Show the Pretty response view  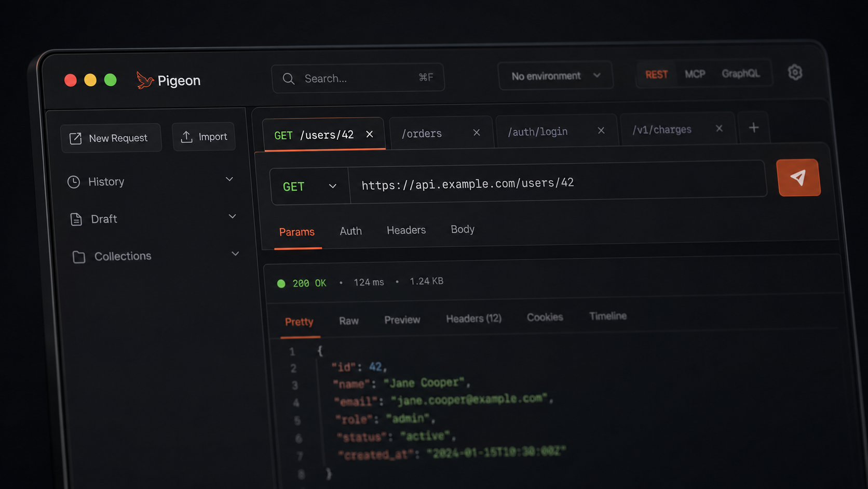[299, 322]
